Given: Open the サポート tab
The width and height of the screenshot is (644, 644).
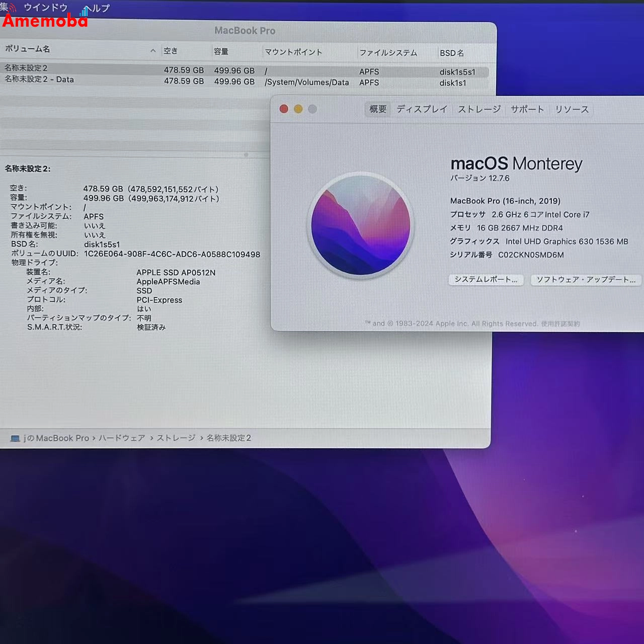Looking at the screenshot, I should coord(527,109).
